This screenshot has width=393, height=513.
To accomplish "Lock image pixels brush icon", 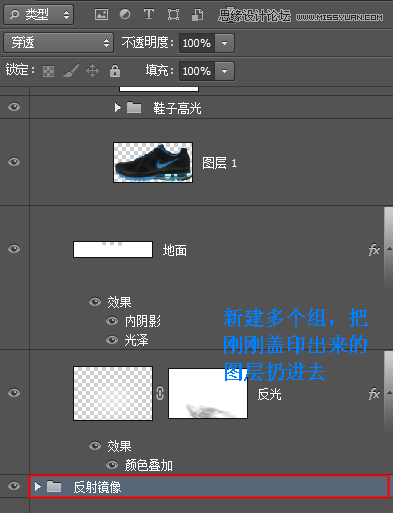I will click(71, 71).
